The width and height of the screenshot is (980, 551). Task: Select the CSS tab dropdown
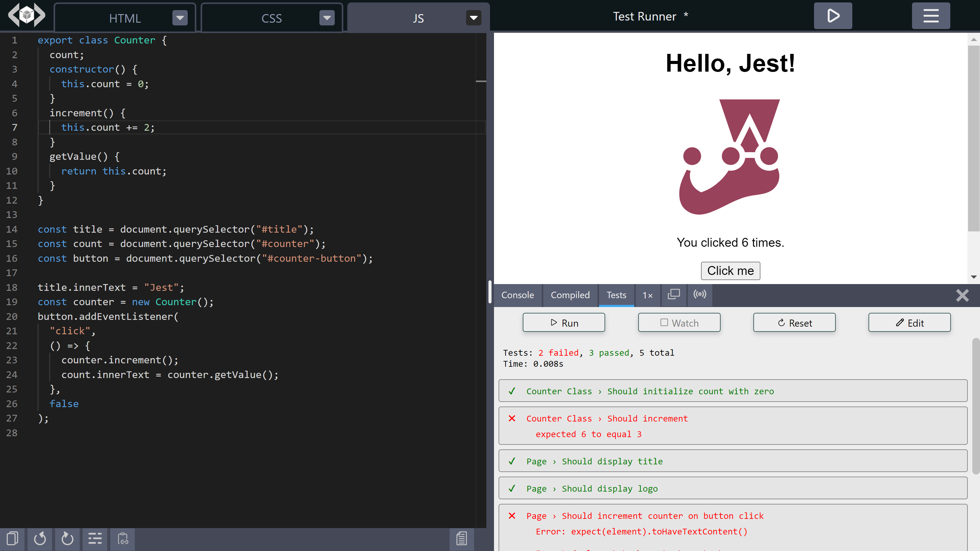[x=328, y=17]
